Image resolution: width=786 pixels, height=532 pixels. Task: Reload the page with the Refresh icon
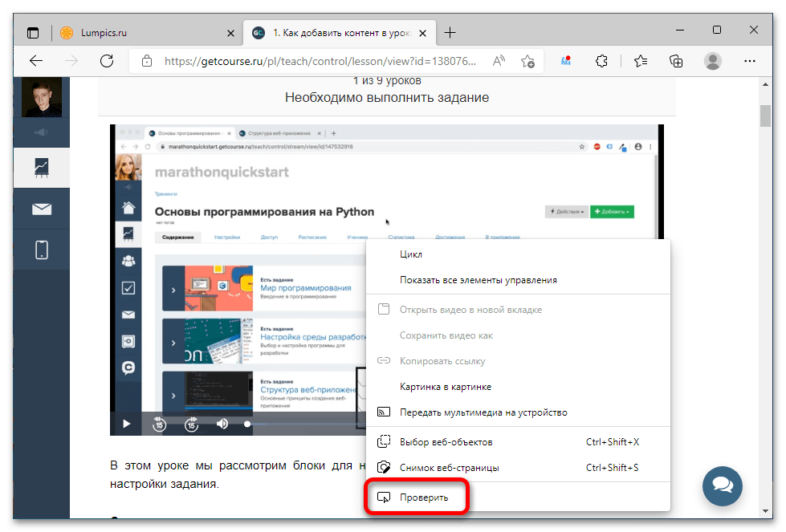tap(107, 61)
